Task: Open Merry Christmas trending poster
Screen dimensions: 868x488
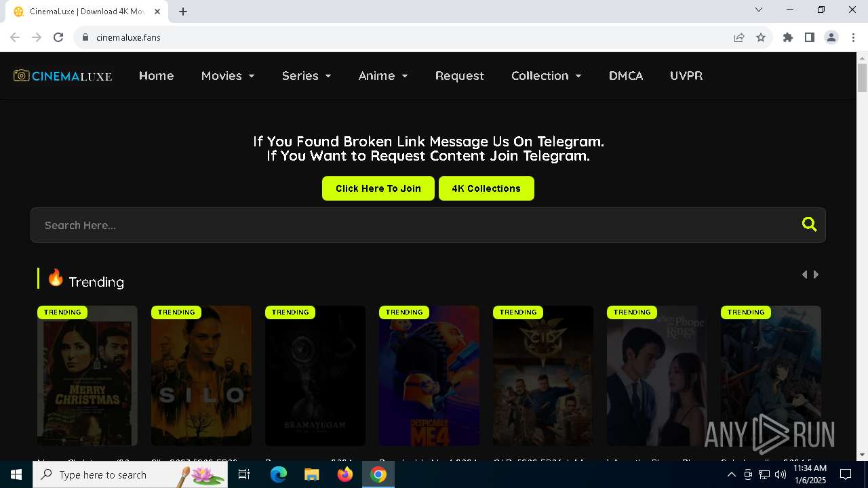Action: tap(87, 375)
